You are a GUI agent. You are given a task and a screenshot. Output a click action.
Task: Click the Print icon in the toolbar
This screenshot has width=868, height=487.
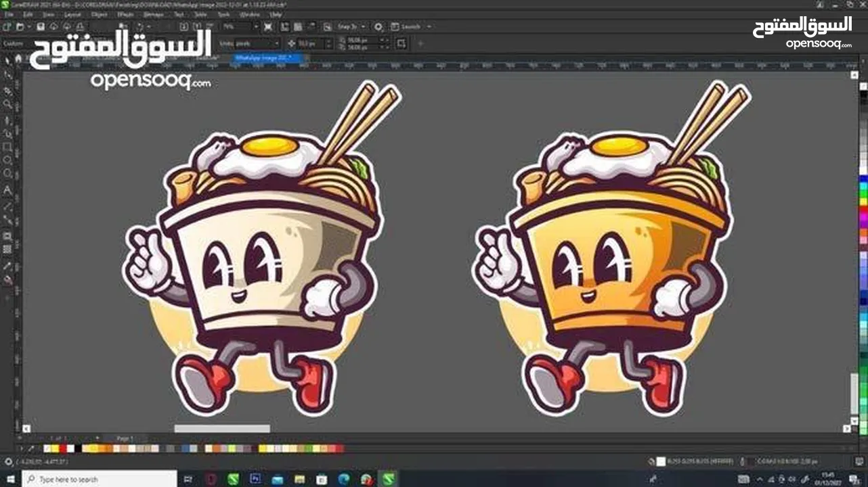(79, 26)
